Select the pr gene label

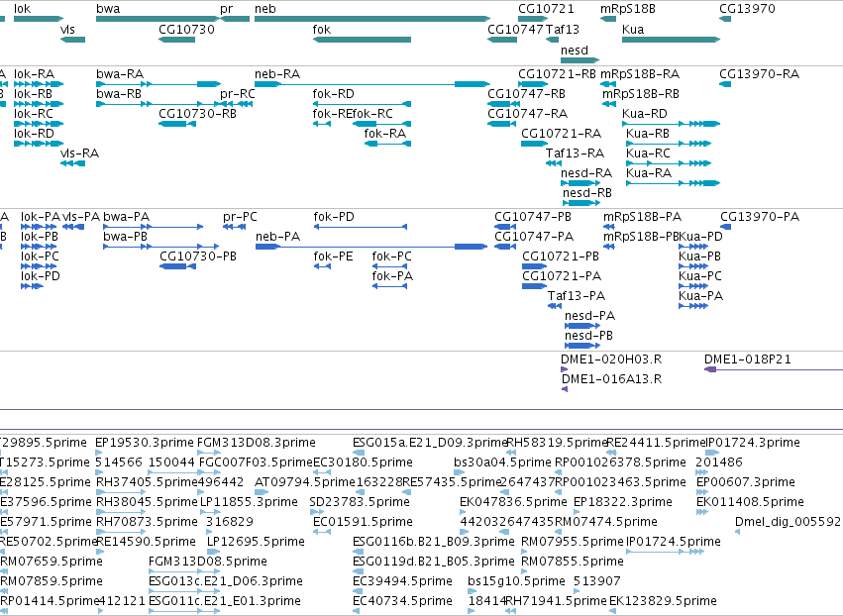[x=226, y=9]
